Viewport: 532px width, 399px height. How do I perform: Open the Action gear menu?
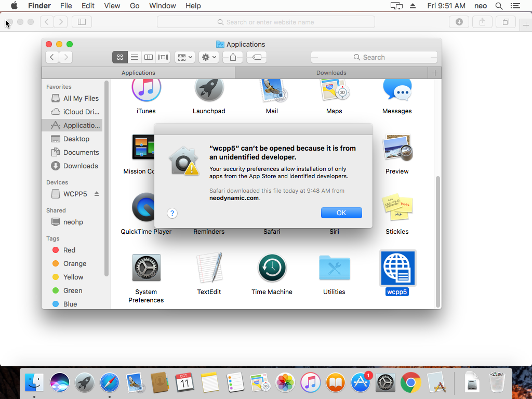[x=209, y=57]
